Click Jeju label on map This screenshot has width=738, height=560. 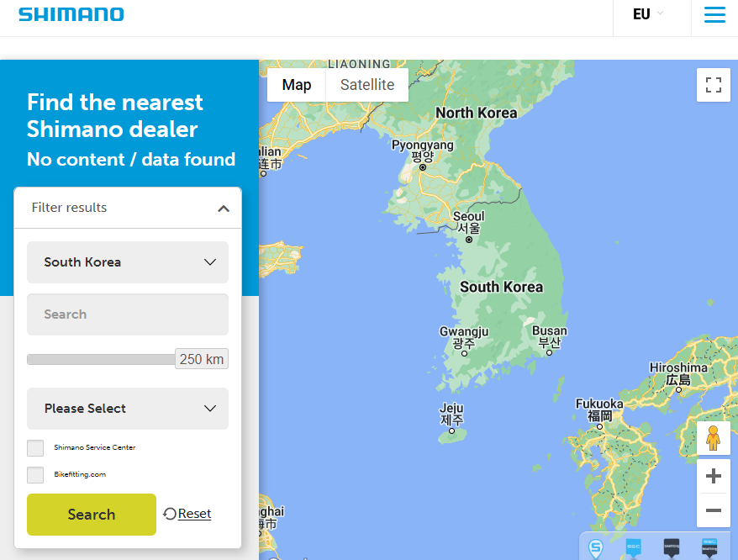pos(451,414)
